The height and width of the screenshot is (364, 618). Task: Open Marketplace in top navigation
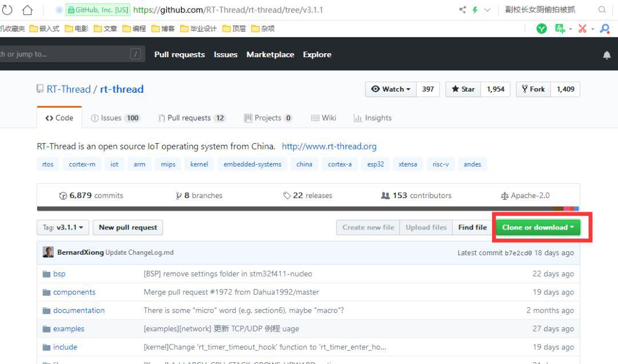click(x=270, y=54)
